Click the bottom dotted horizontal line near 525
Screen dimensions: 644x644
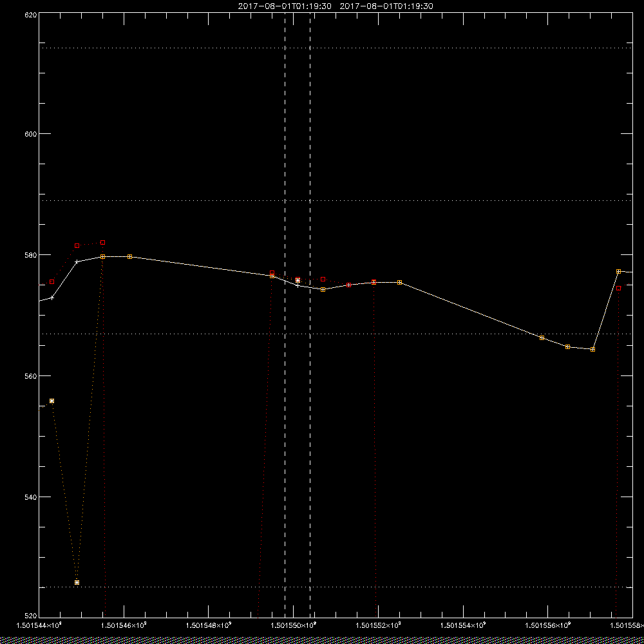tap(336, 587)
